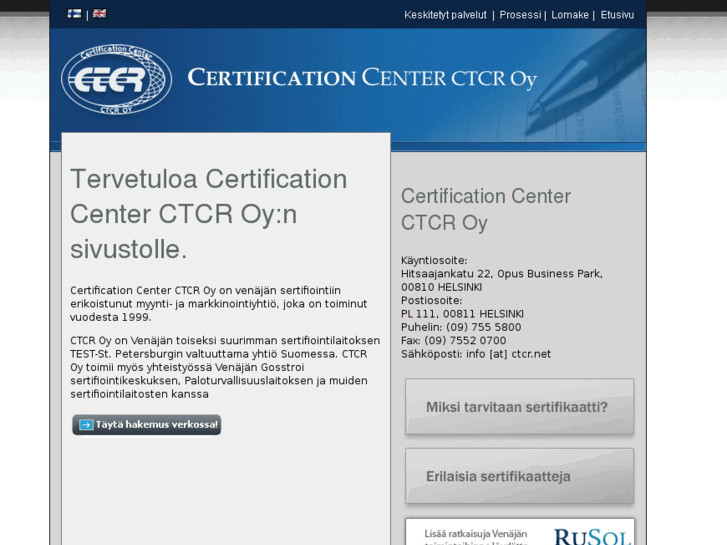Open the Prosessi menu item
Image resolution: width=727 pixels, height=545 pixels.
pos(520,15)
